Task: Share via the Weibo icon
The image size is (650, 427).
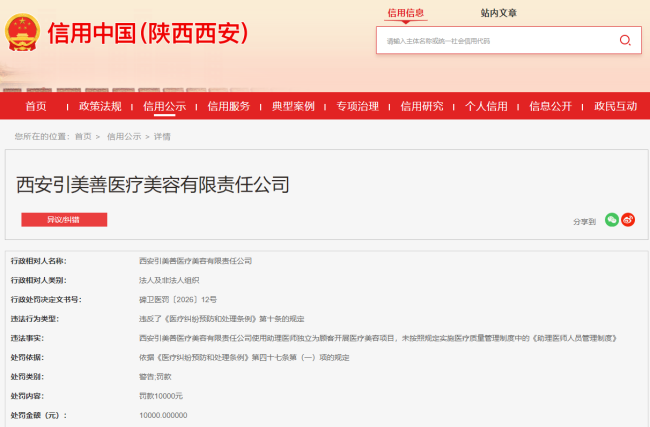Action: pos(628,220)
